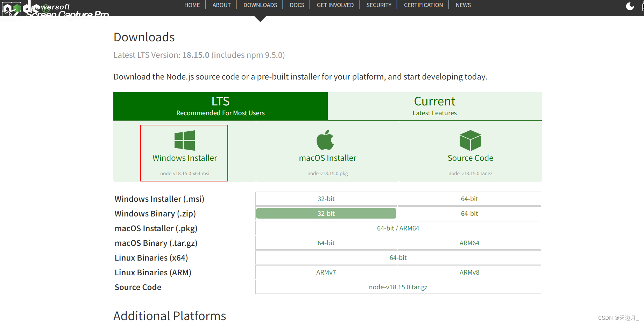This screenshot has width=644, height=324.
Task: Open the NEWS menu item
Action: click(x=463, y=5)
